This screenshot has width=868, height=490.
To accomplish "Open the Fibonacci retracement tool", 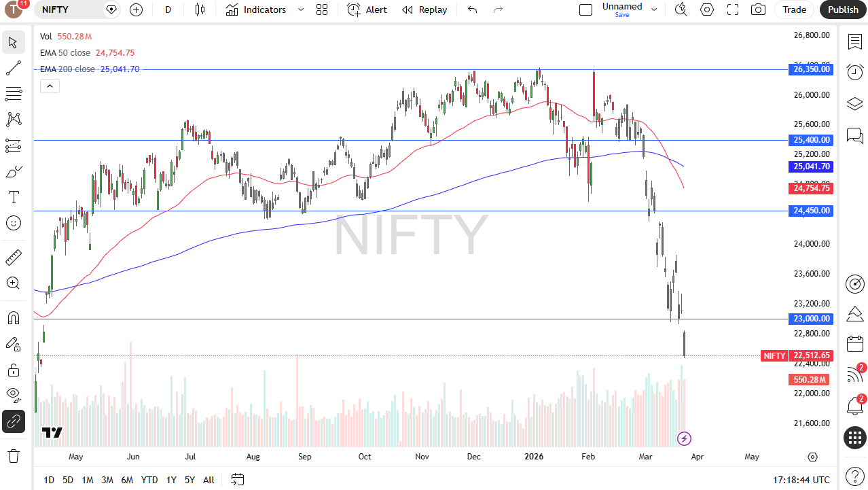I will coord(14,93).
